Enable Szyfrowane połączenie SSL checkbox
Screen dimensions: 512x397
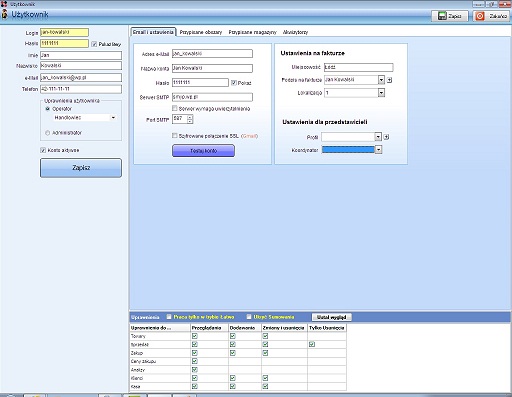(175, 136)
